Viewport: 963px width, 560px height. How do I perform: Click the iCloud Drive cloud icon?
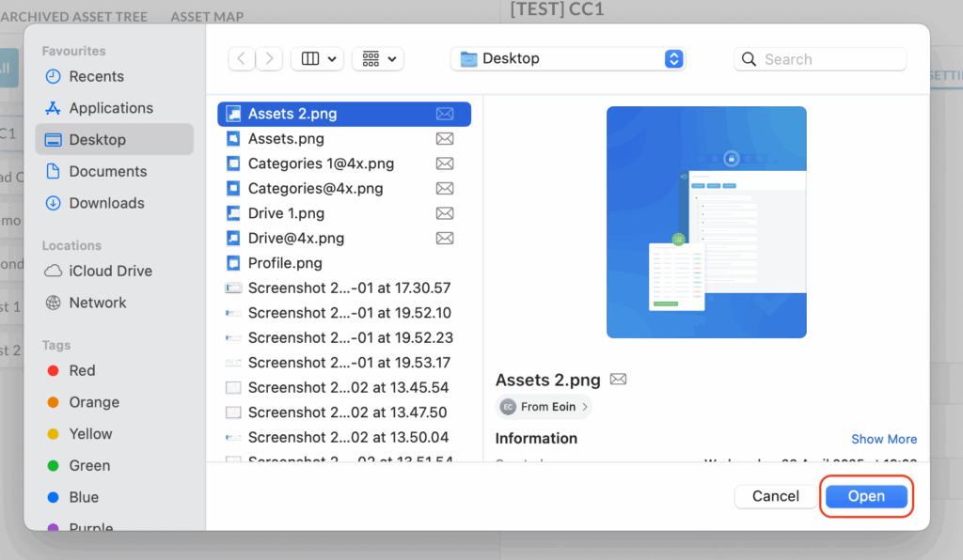click(54, 271)
